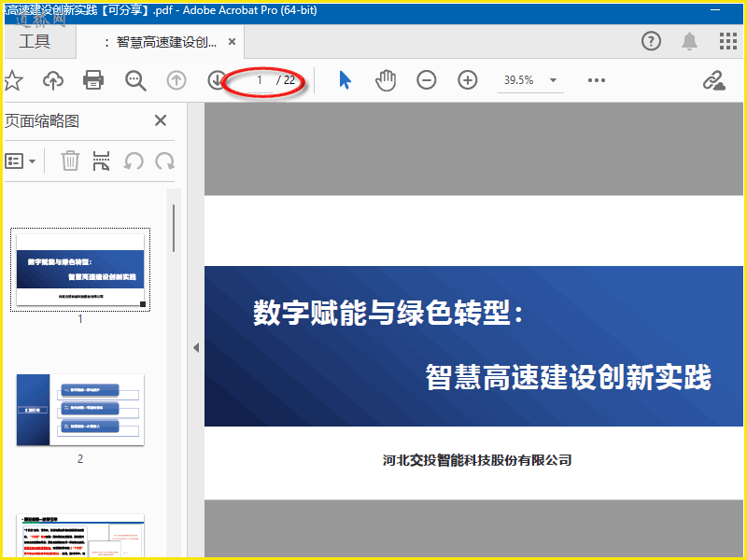Screen dimensions: 747x560
Task: Select page 2 thumbnail
Action: click(x=80, y=410)
